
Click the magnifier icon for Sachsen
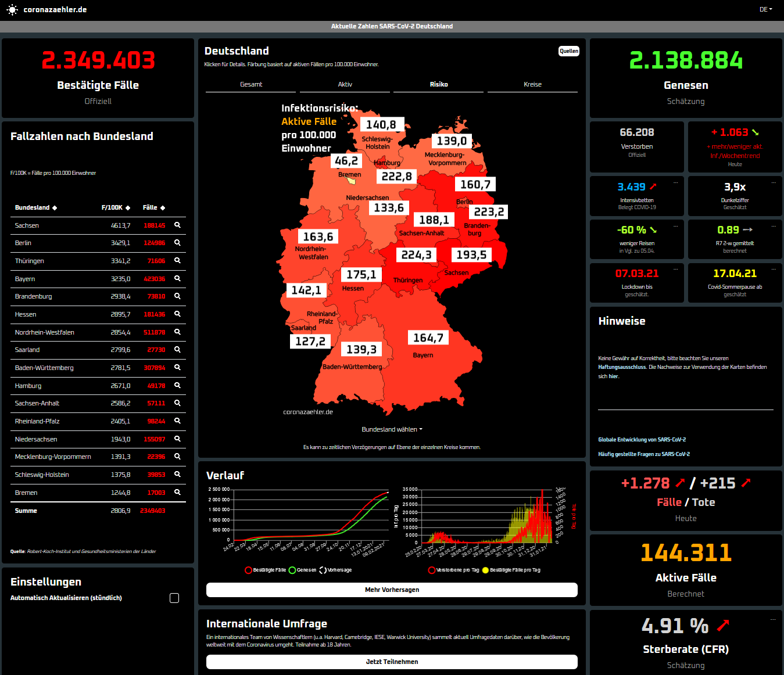pyautogui.click(x=177, y=225)
